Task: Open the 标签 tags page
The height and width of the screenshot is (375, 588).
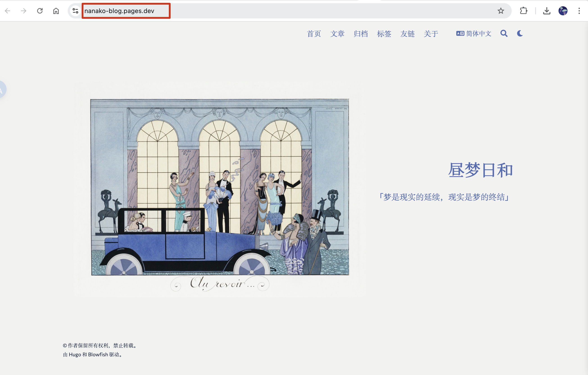Action: pos(384,34)
